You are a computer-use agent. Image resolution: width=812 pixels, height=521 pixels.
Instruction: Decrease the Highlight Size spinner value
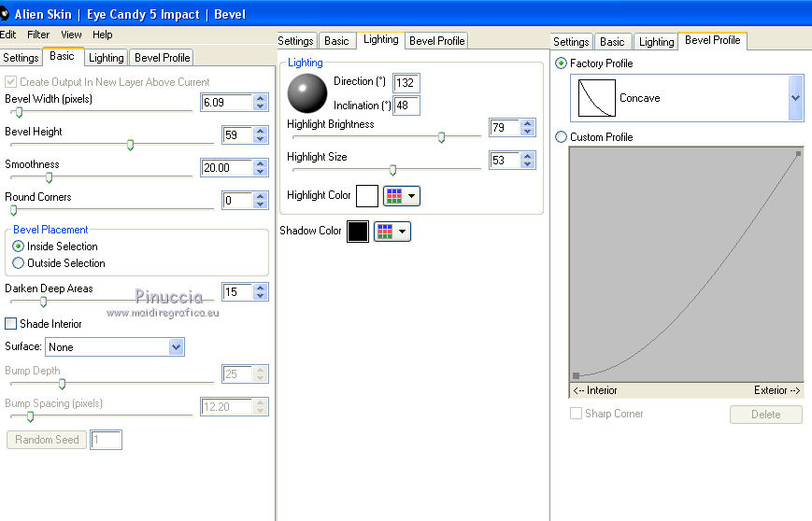pyautogui.click(x=528, y=163)
